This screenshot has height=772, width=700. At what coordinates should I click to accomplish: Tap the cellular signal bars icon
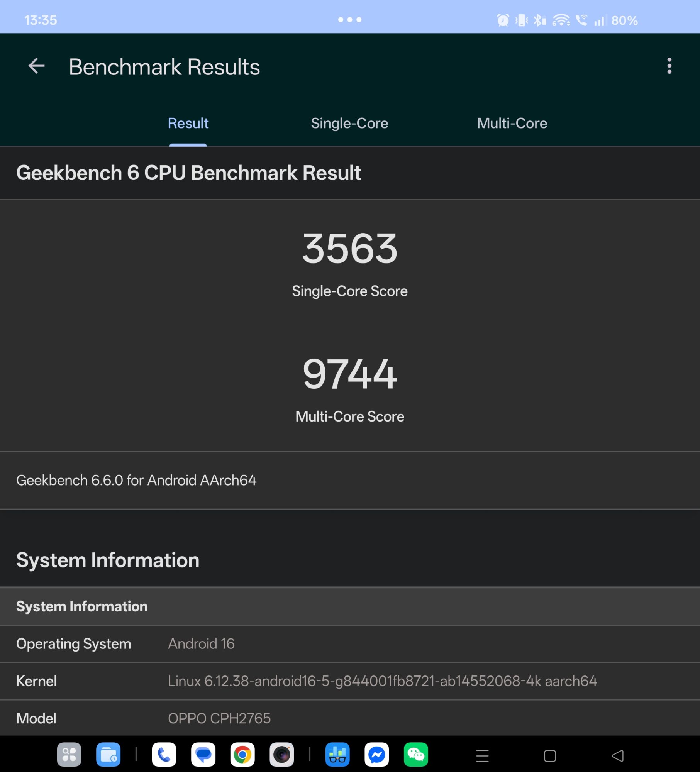[600, 20]
